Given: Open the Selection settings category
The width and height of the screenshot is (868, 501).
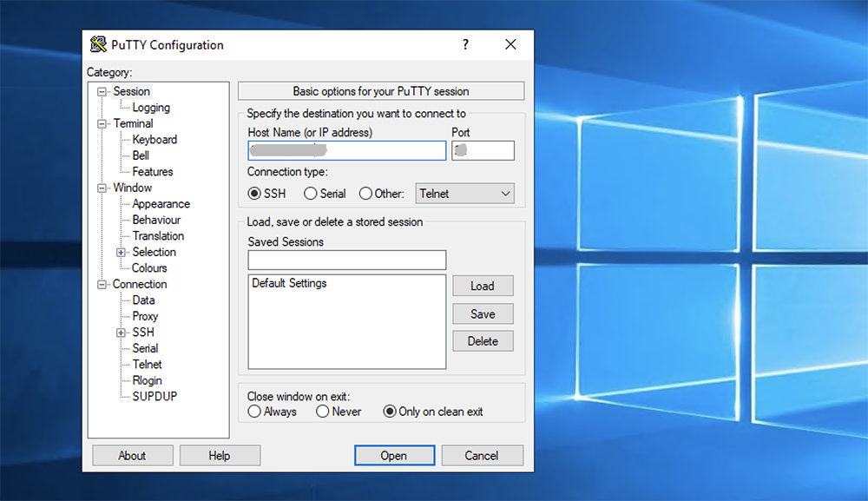Looking at the screenshot, I should tap(155, 252).
